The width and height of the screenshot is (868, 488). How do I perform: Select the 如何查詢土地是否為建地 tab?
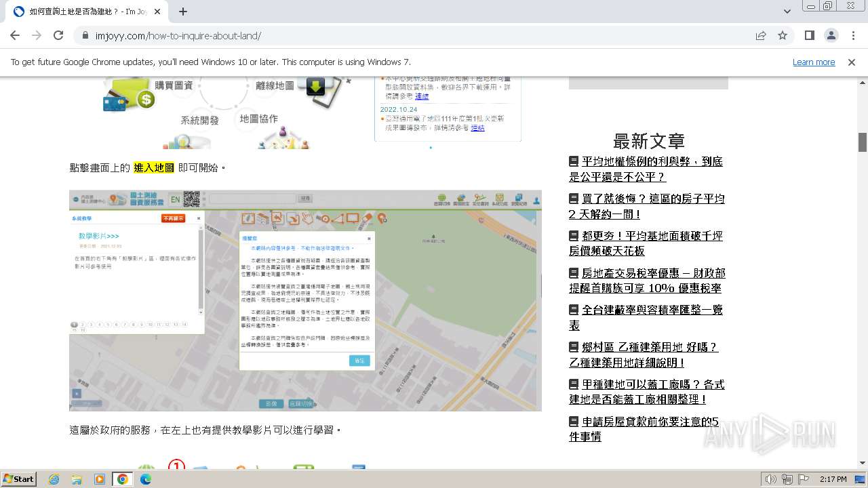[x=88, y=12]
